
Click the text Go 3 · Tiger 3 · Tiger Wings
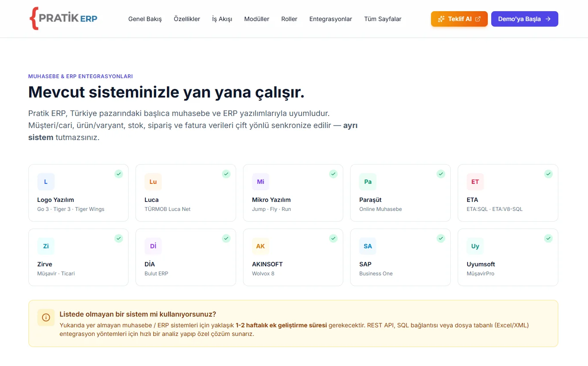point(71,209)
